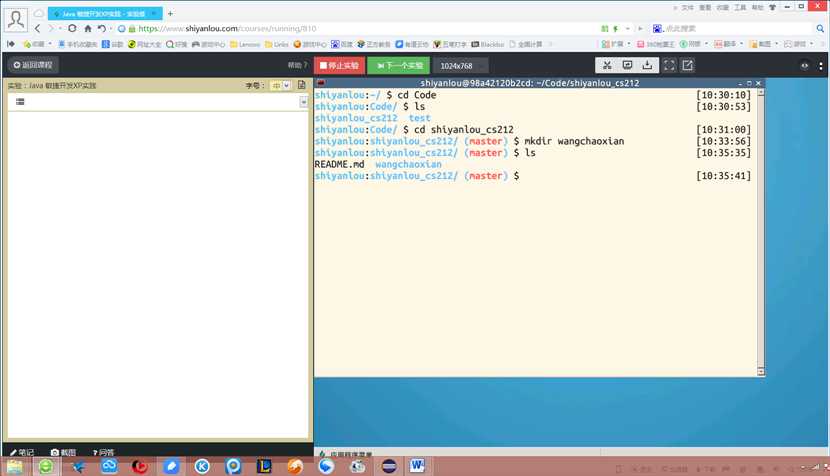Click terminal window menu icon
The image size is (830, 476).
pyautogui.click(x=321, y=83)
